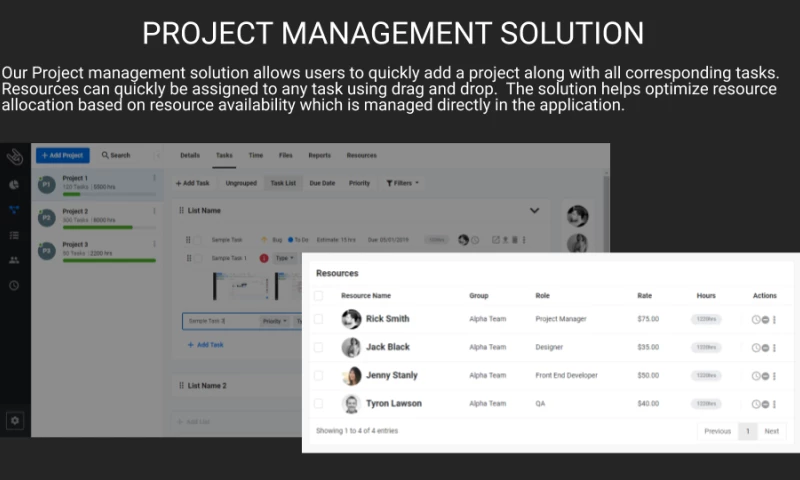800x480 pixels.
Task: Switch to the Reports tab
Action: pyautogui.click(x=319, y=156)
